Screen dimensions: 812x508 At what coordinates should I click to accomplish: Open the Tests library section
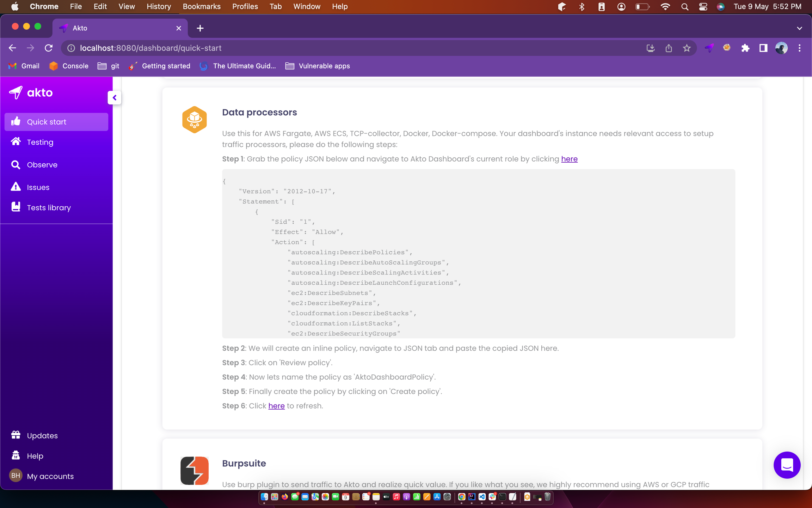coord(48,208)
